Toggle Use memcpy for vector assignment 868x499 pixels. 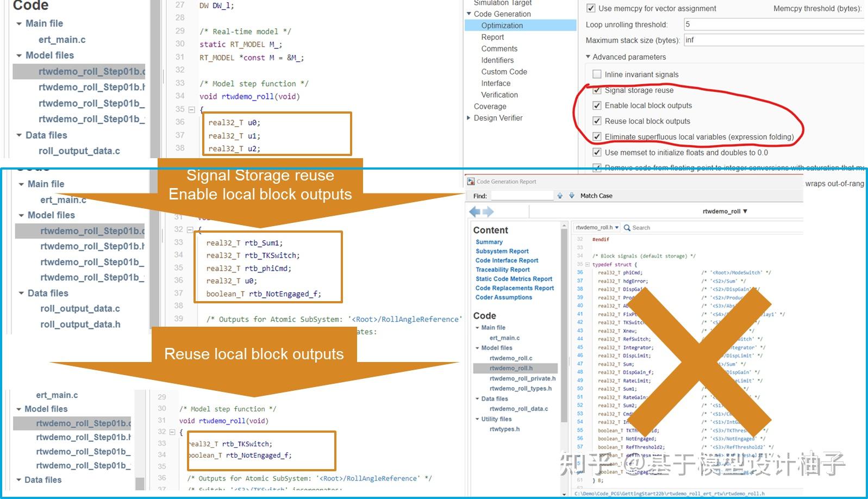[591, 9]
